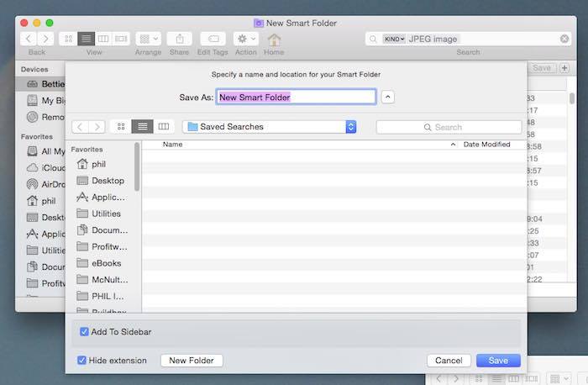The width and height of the screenshot is (588, 385).
Task: Open the Saved Searches location popup
Action: click(270, 127)
